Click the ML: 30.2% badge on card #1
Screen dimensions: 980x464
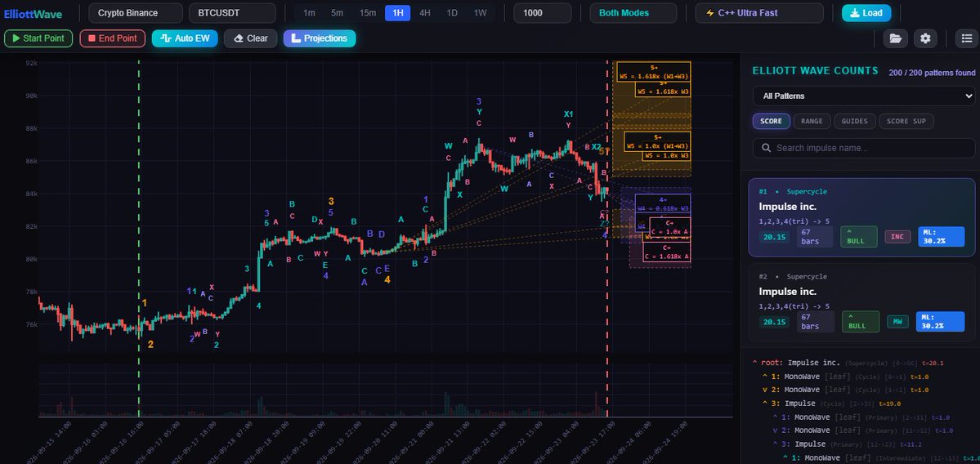pyautogui.click(x=941, y=236)
